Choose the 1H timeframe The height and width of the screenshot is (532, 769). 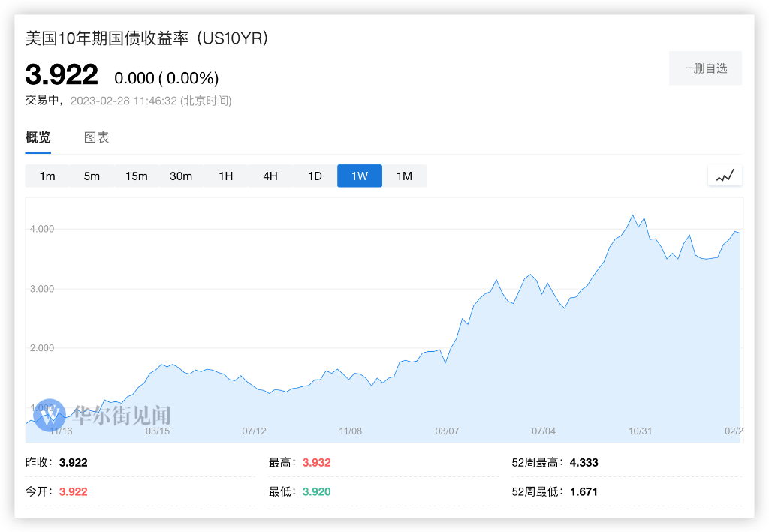point(225,176)
